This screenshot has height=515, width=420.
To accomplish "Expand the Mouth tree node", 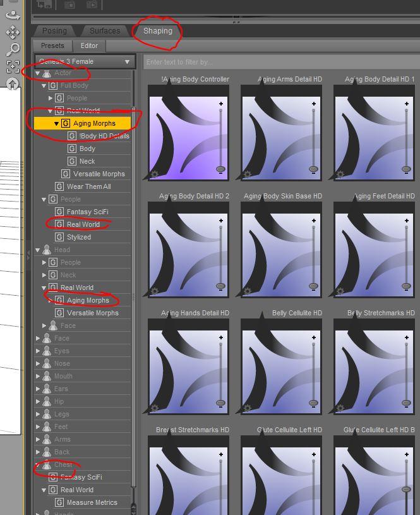I will (x=37, y=377).
